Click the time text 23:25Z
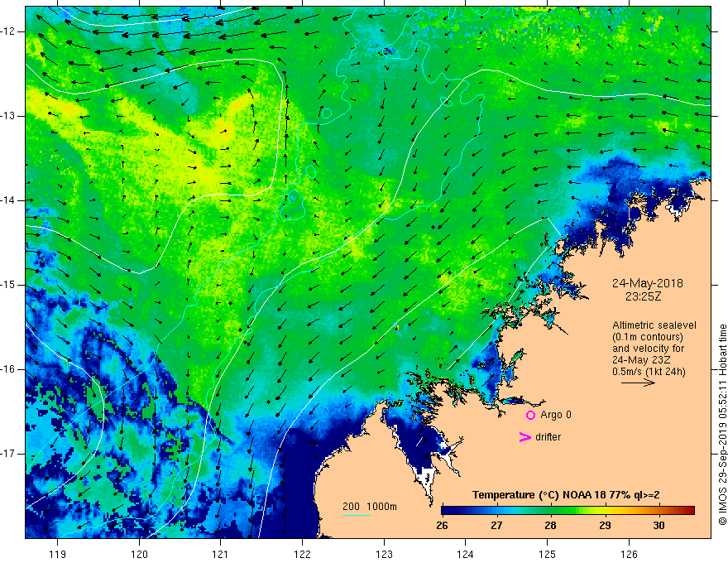Screen dimensions: 728x563 click(643, 296)
